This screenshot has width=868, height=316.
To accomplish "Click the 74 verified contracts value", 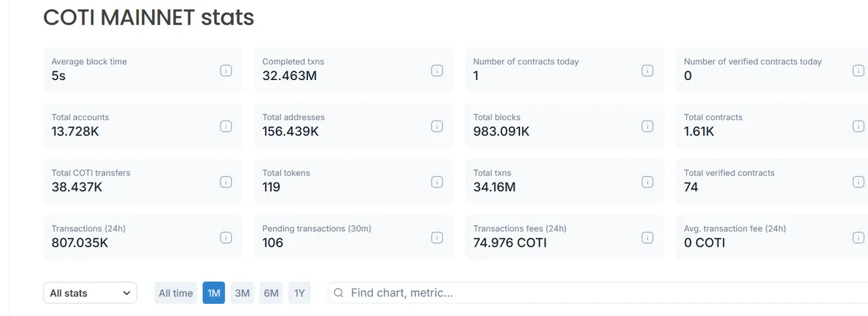I will [x=691, y=187].
